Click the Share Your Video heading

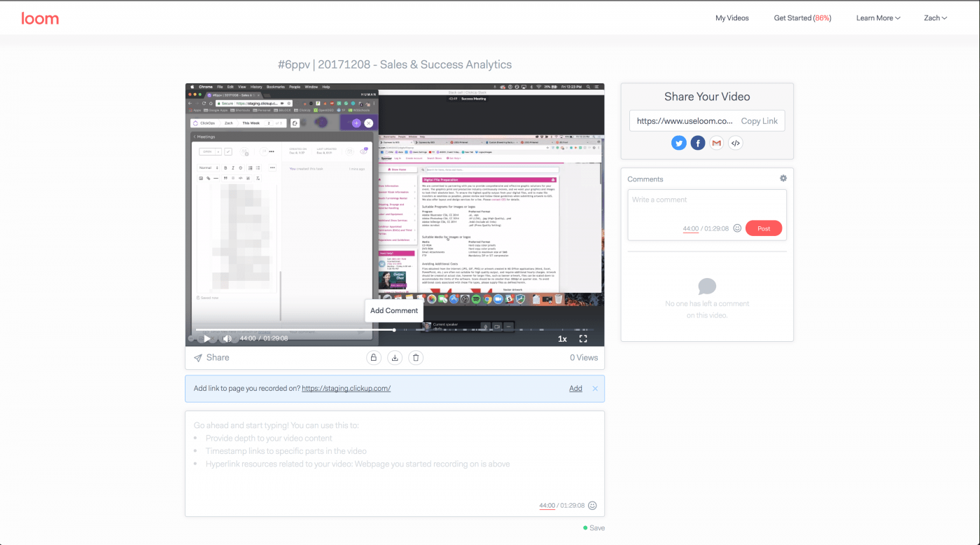(x=707, y=97)
